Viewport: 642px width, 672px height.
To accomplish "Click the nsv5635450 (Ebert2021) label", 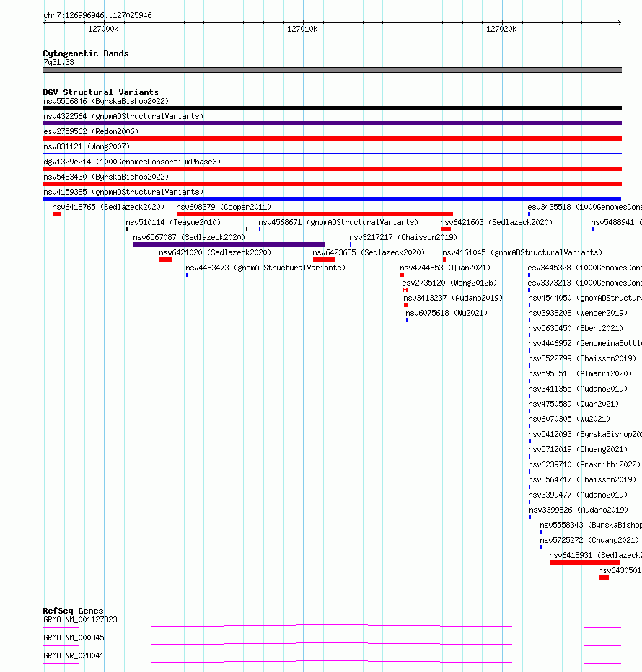I will pos(576,328).
